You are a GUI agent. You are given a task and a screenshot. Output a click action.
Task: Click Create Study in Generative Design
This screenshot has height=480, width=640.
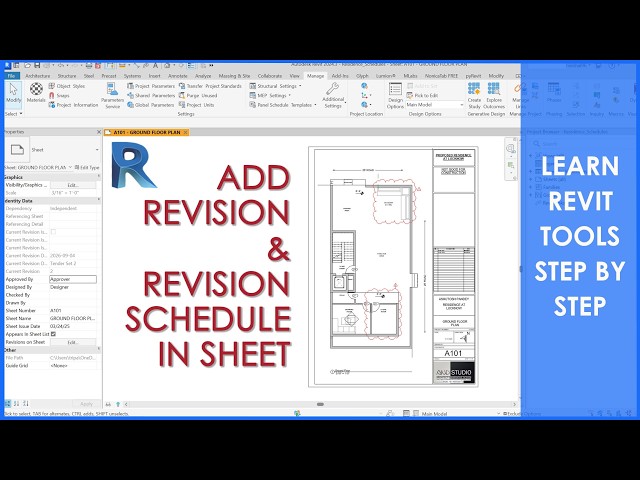coord(474,95)
